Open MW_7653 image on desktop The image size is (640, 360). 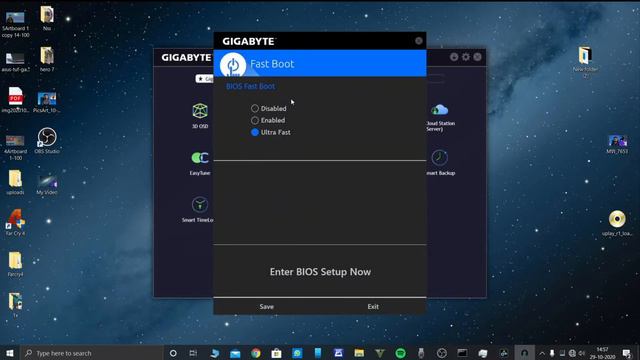[617, 144]
